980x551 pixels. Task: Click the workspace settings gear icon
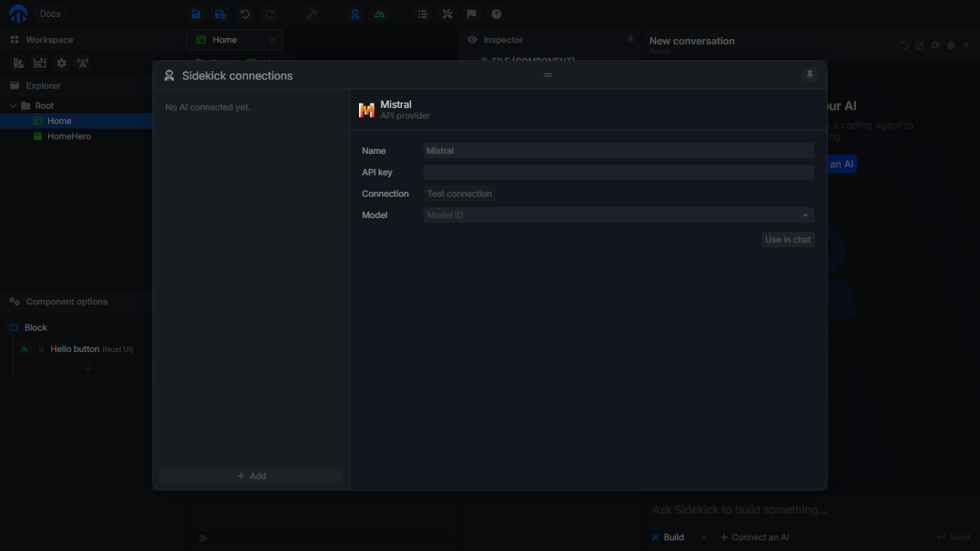61,64
